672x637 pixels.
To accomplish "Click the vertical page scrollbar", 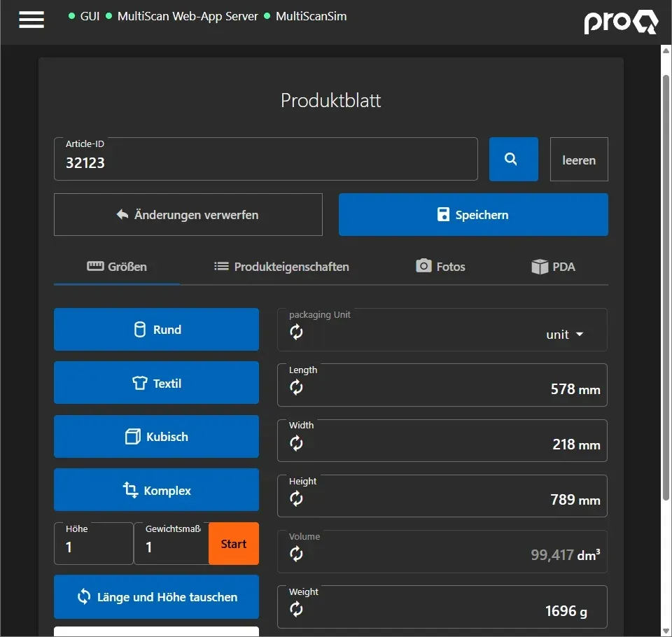I will (666, 287).
